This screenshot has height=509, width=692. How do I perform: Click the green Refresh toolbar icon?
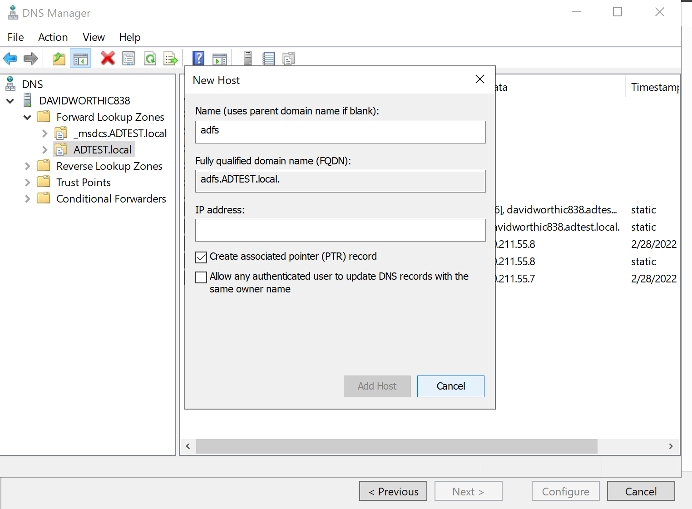150,59
